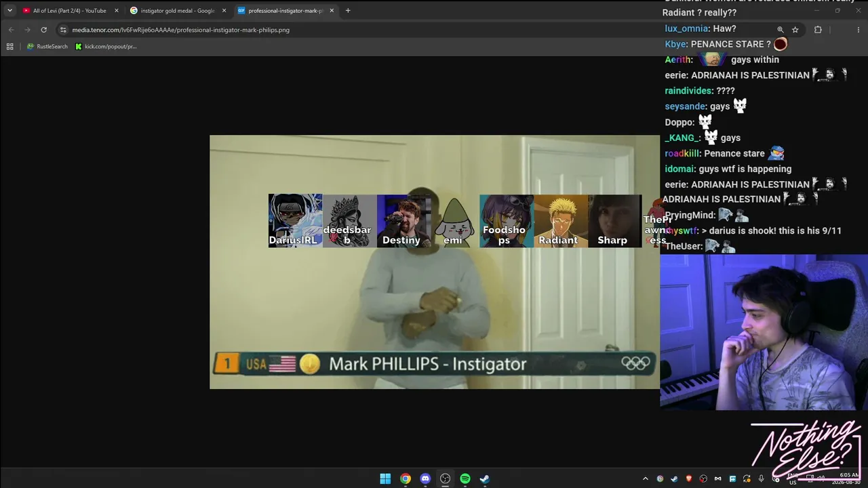The width and height of the screenshot is (868, 488).
Task: Click the chat username Kbye
Action: click(x=675, y=44)
